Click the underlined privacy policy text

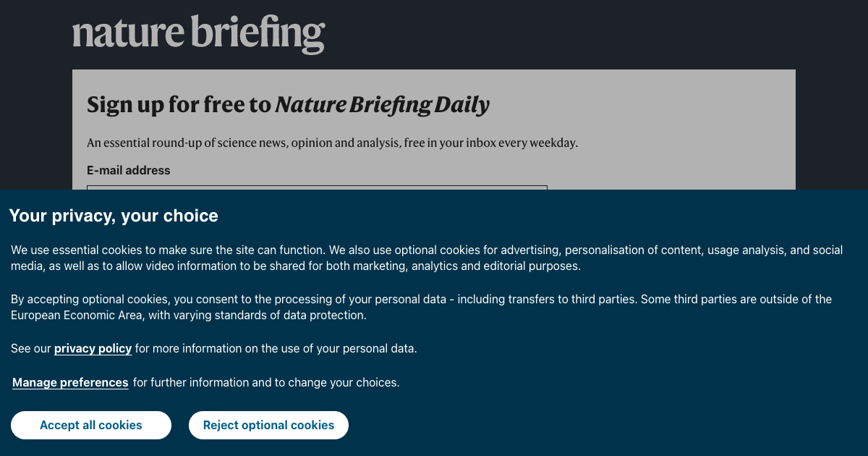[x=93, y=348]
